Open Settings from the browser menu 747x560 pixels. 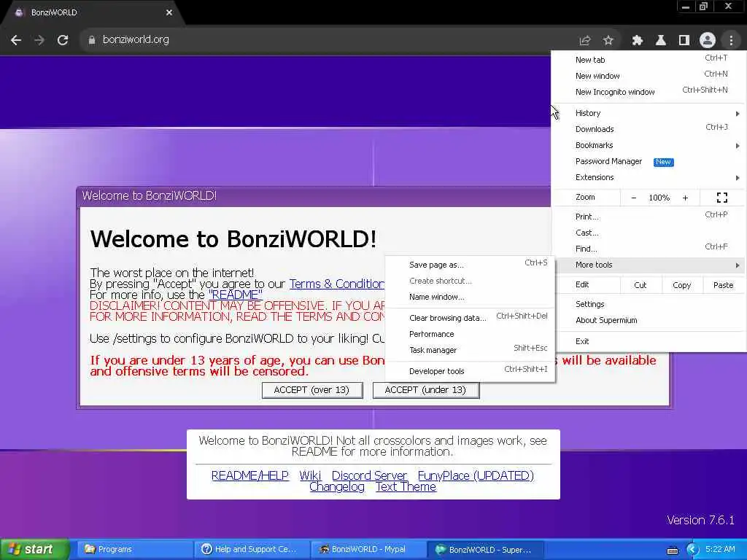click(x=649, y=304)
